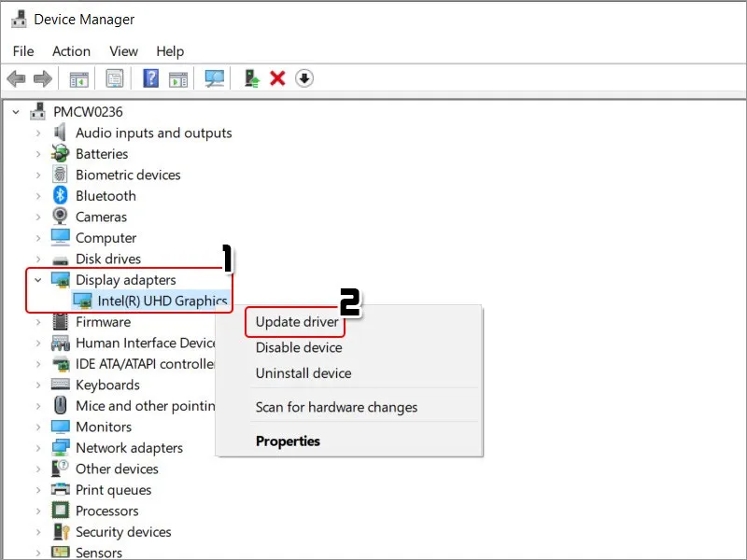Expand the Audio inputs and outputs node
Screen dimensions: 747x560
click(x=38, y=133)
